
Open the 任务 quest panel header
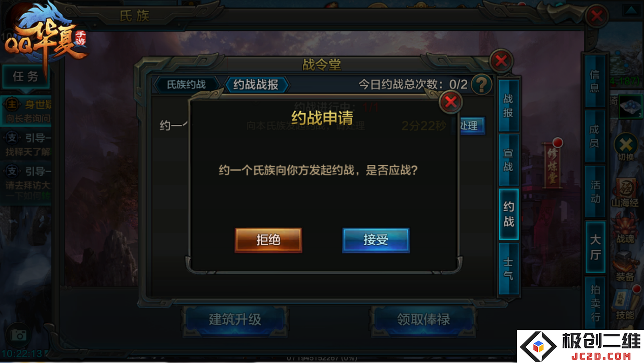[26, 77]
